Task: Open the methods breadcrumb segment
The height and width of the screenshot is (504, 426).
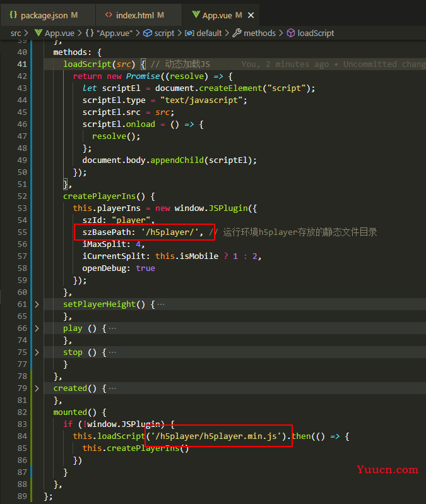Action: tap(259, 33)
